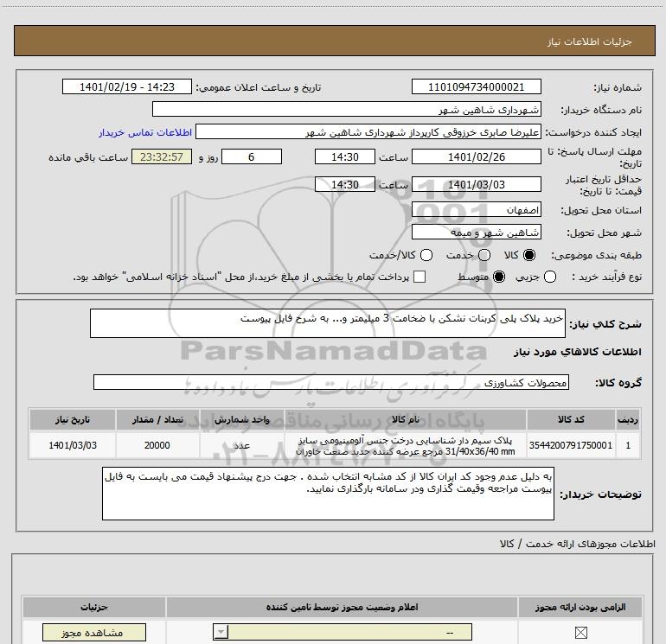The image size is (666, 644).
Task: Click the جزئیات column header
Action: (94, 607)
